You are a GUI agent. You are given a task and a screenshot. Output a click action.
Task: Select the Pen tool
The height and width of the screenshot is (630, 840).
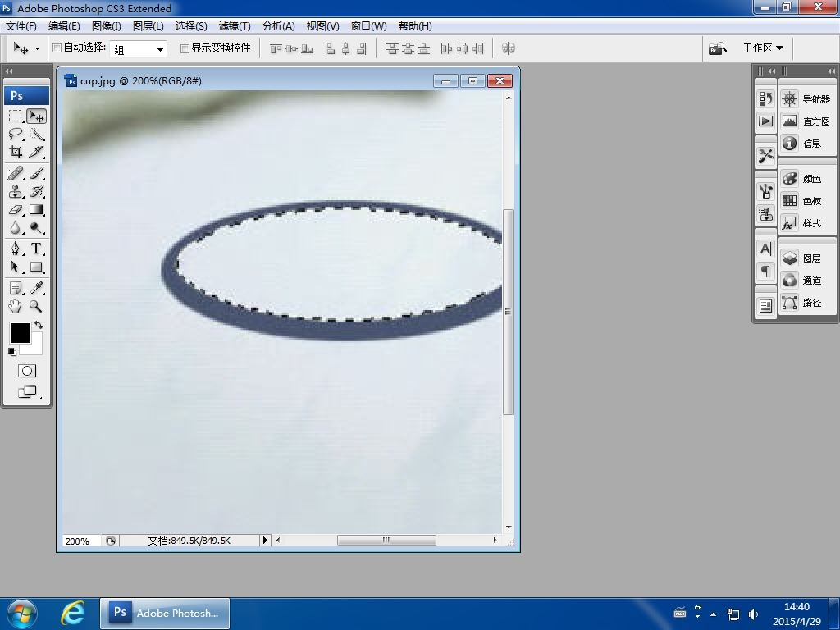16,249
